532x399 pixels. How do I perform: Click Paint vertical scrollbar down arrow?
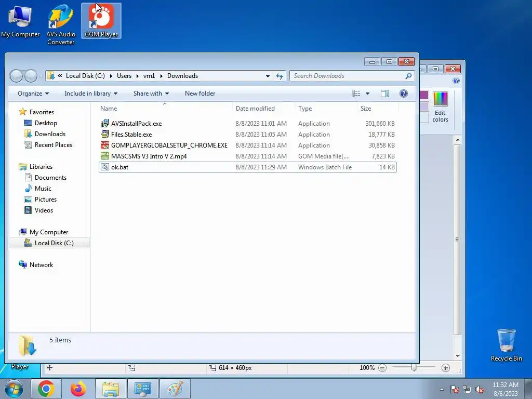[x=458, y=356]
